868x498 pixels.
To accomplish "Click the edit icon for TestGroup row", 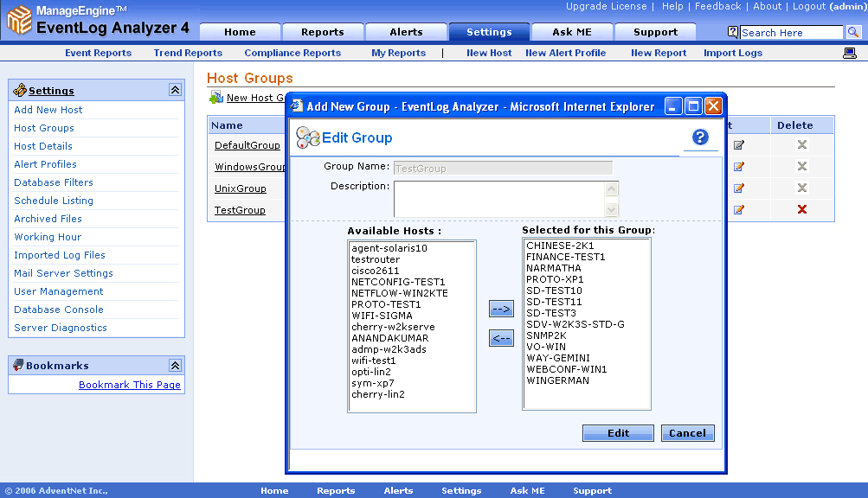I will point(738,210).
